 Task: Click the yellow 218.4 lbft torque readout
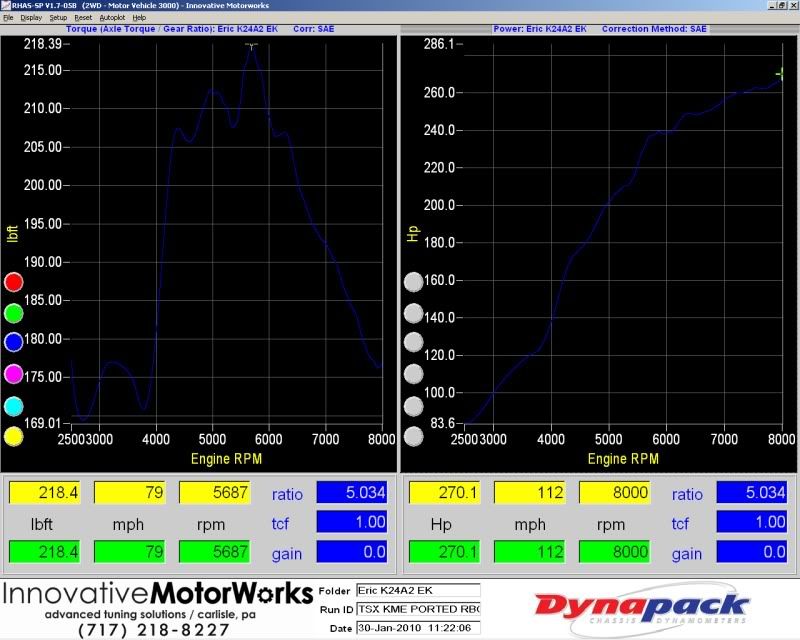[x=45, y=493]
